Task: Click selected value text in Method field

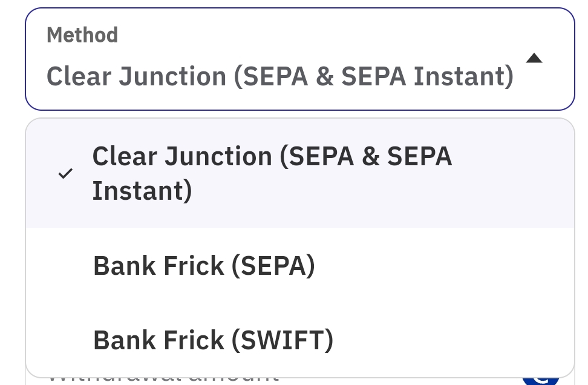Action: click(279, 76)
